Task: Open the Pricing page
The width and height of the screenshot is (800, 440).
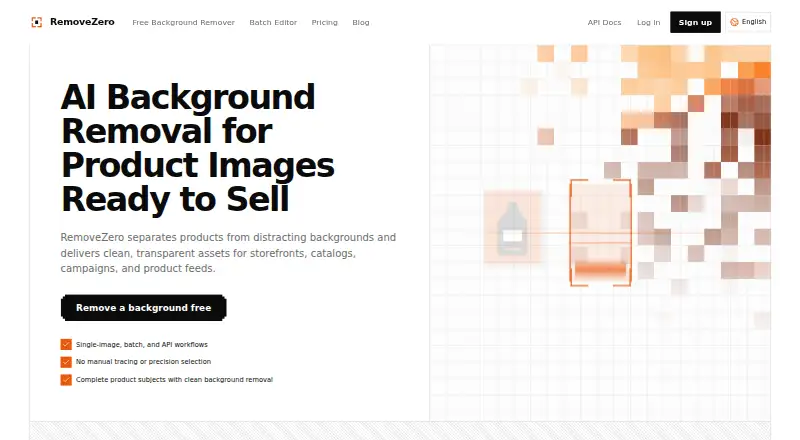Action: (324, 22)
